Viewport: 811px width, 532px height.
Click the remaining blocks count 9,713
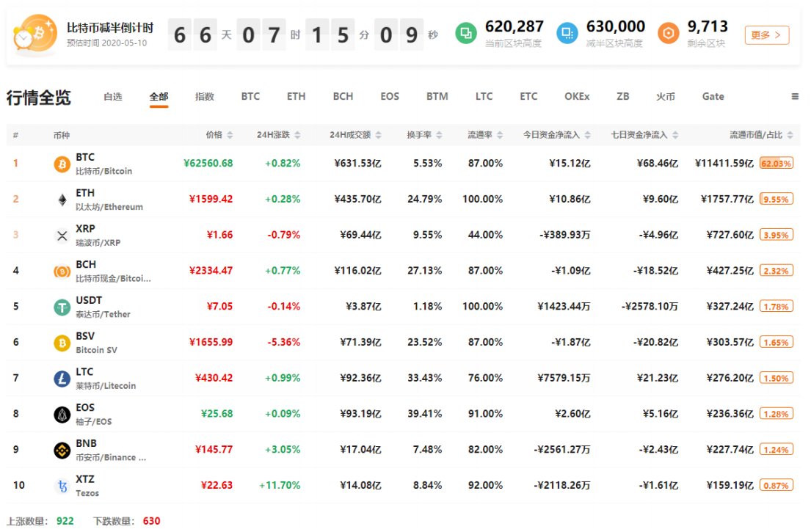click(708, 27)
